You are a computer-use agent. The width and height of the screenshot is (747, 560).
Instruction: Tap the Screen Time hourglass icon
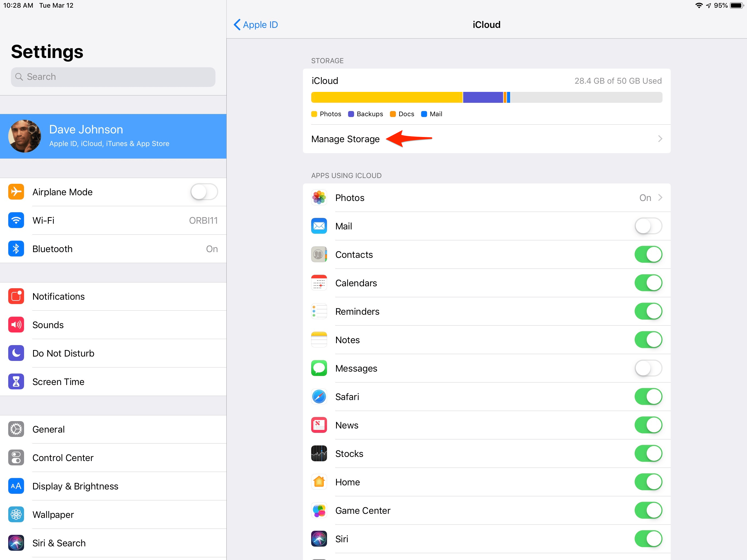pos(16,382)
